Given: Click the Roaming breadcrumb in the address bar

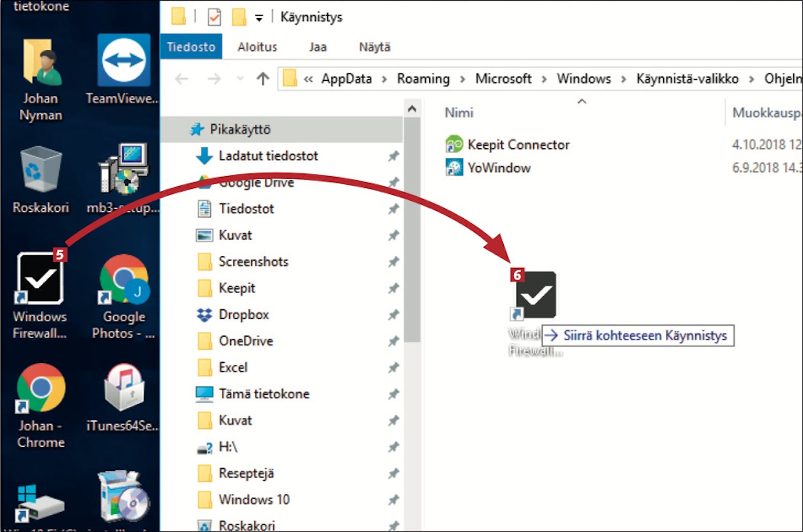Looking at the screenshot, I should [423, 79].
